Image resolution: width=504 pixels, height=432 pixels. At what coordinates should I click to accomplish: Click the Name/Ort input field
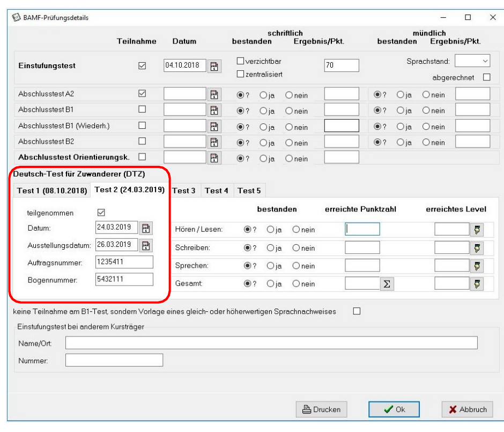[x=271, y=343]
